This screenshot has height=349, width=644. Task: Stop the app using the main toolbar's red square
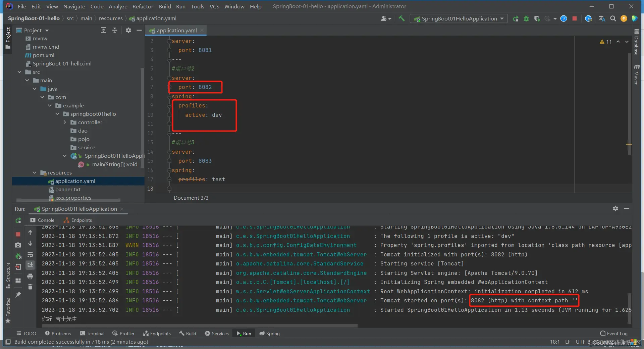(x=575, y=19)
